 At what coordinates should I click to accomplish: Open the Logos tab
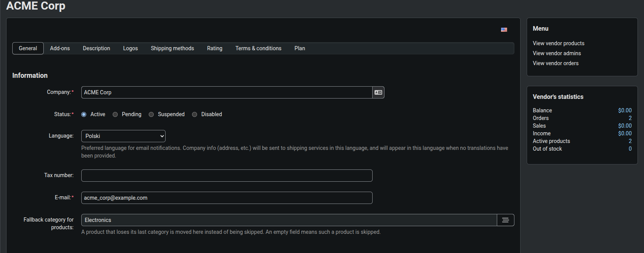pos(130,48)
